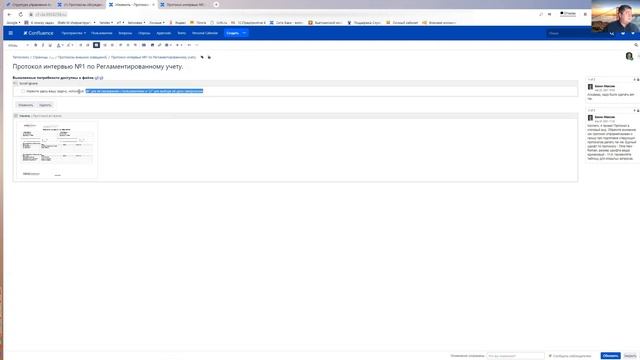Click the user avatar near the editor top right

[x=629, y=56]
